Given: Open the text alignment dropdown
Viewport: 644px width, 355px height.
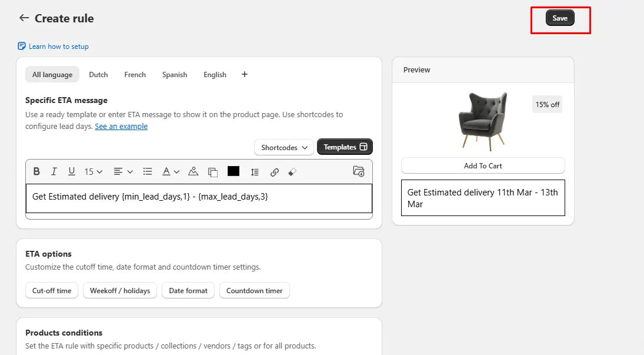Looking at the screenshot, I should click(x=124, y=171).
